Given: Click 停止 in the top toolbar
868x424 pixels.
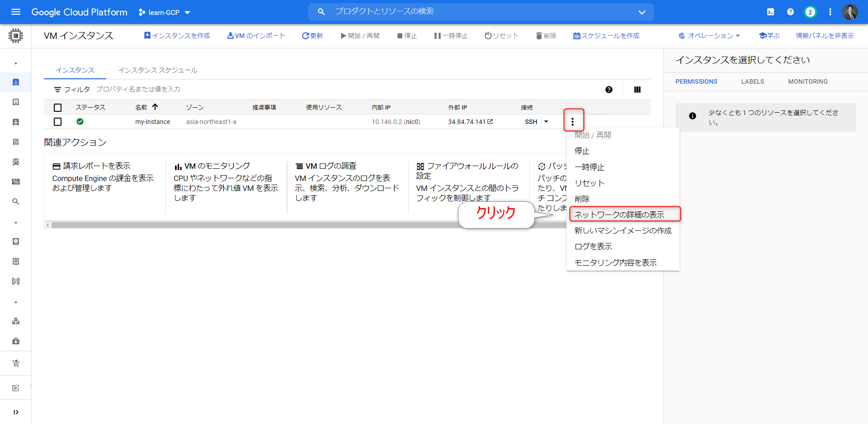Looking at the screenshot, I should tap(407, 36).
